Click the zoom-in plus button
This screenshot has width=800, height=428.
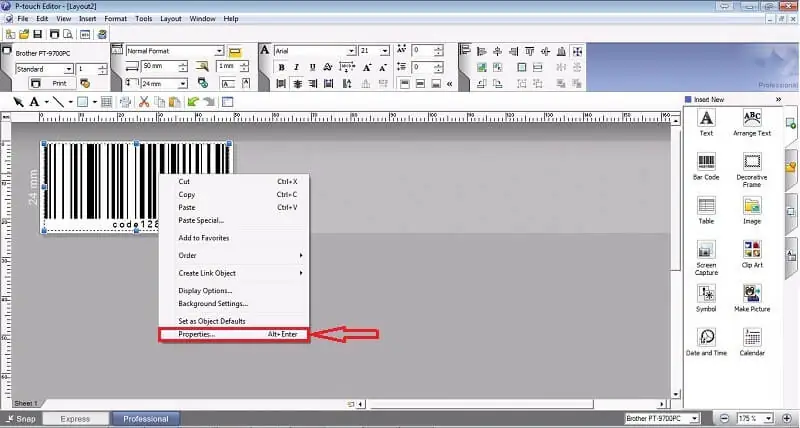point(789,418)
